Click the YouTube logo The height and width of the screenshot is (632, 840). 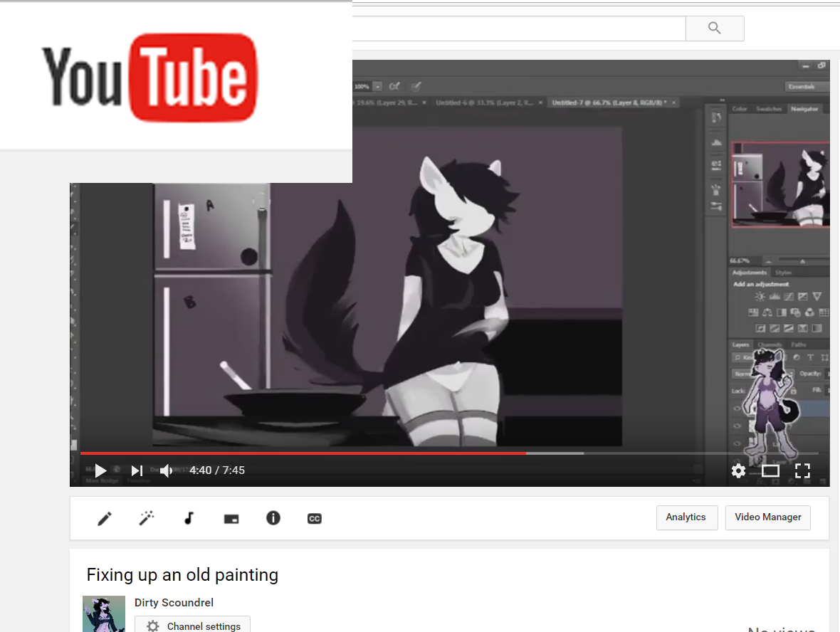click(x=149, y=78)
